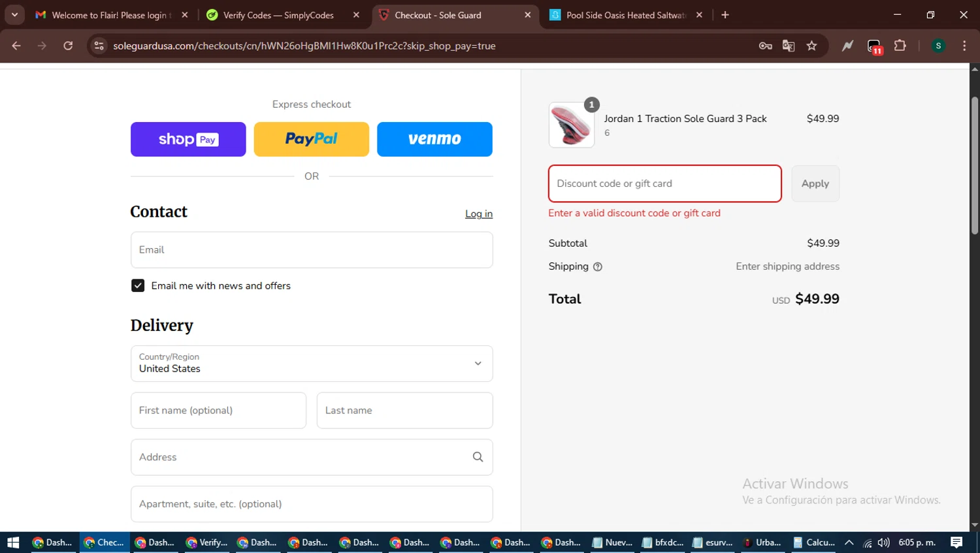Click the address search magnifier icon
Viewport: 980px width, 553px height.
pyautogui.click(x=478, y=457)
